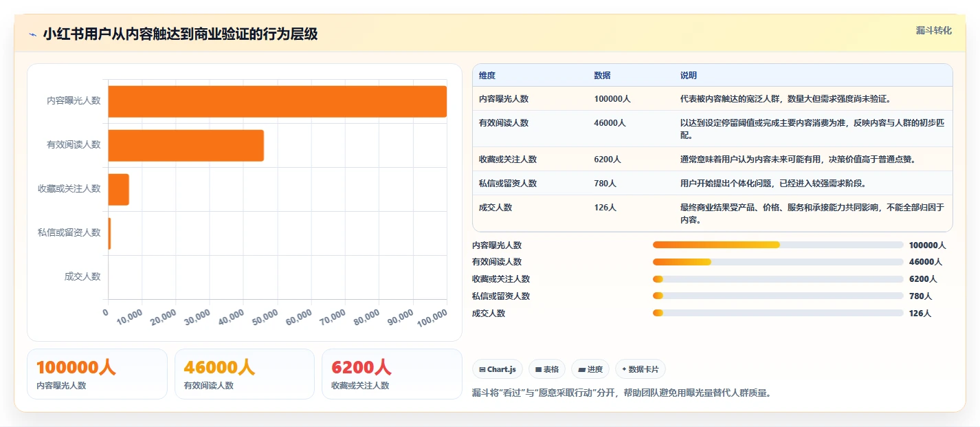Click the 收藏或关注人数 y-axis label in chart
980x427 pixels.
coord(69,188)
